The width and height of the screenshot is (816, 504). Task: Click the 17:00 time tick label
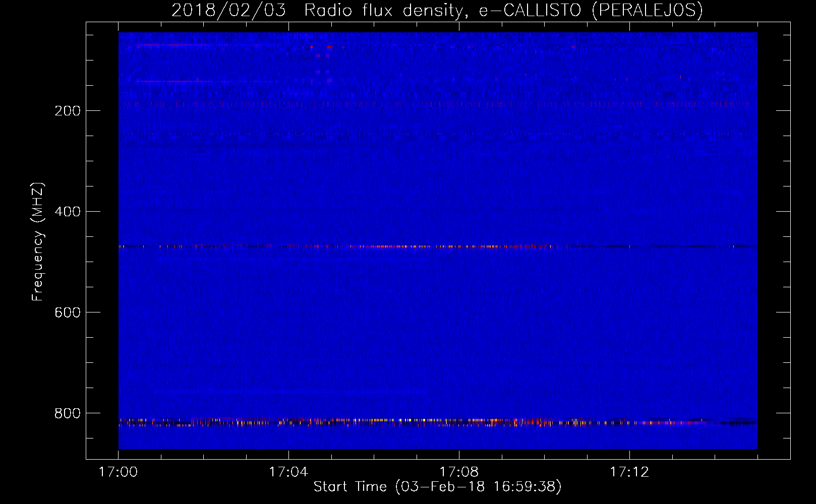pos(118,472)
